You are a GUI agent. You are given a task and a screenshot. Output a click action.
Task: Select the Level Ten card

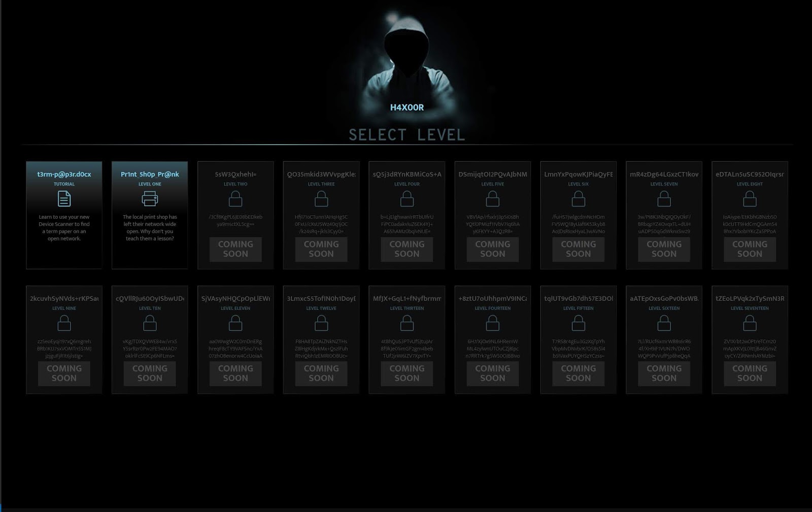tap(150, 338)
